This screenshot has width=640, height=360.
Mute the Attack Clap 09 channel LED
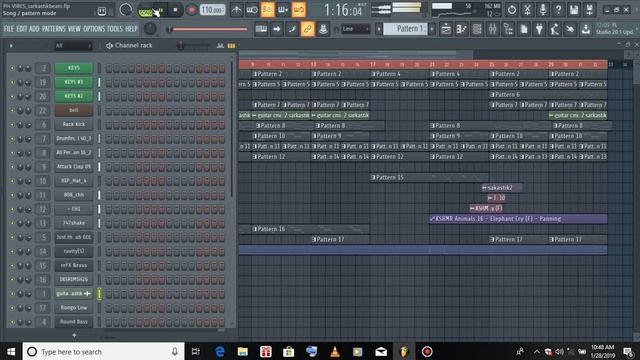point(12,167)
